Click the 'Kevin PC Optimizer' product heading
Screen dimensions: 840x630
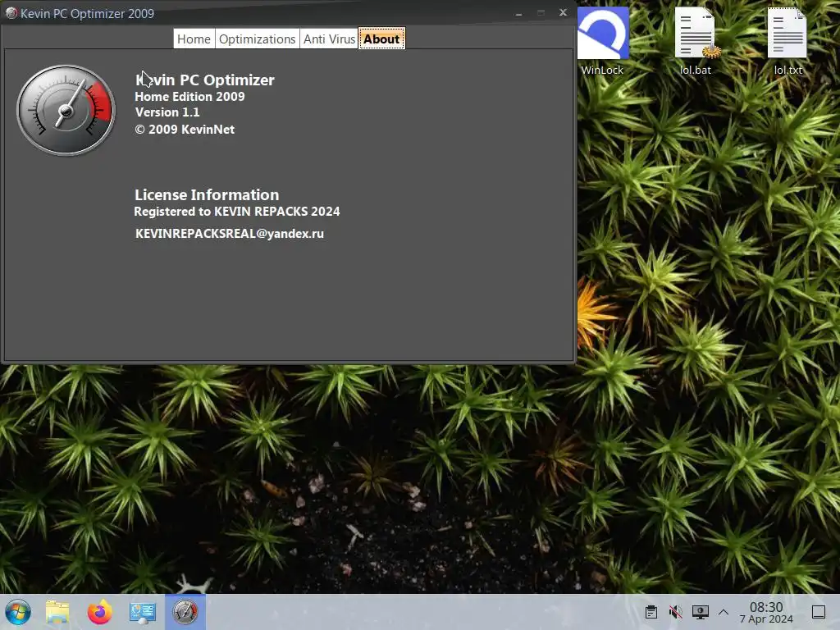click(204, 80)
